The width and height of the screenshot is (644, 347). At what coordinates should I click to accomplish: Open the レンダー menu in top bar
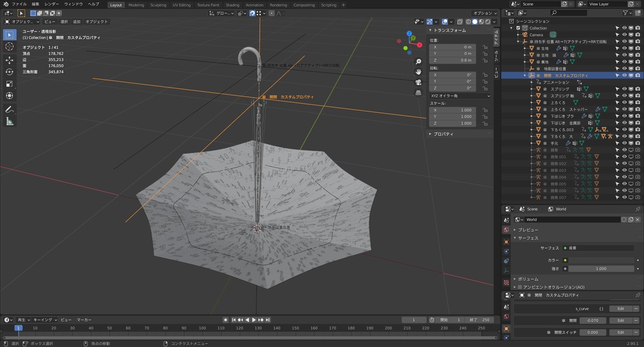coord(52,4)
